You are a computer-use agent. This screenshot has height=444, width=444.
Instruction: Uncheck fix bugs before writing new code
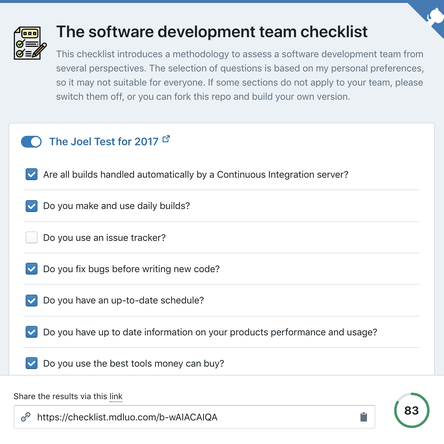[32, 269]
